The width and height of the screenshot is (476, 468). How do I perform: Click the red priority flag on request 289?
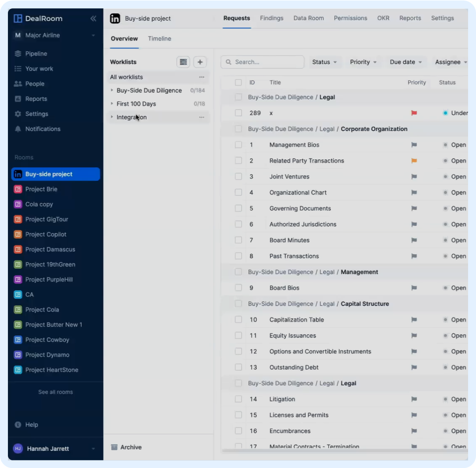pyautogui.click(x=414, y=113)
